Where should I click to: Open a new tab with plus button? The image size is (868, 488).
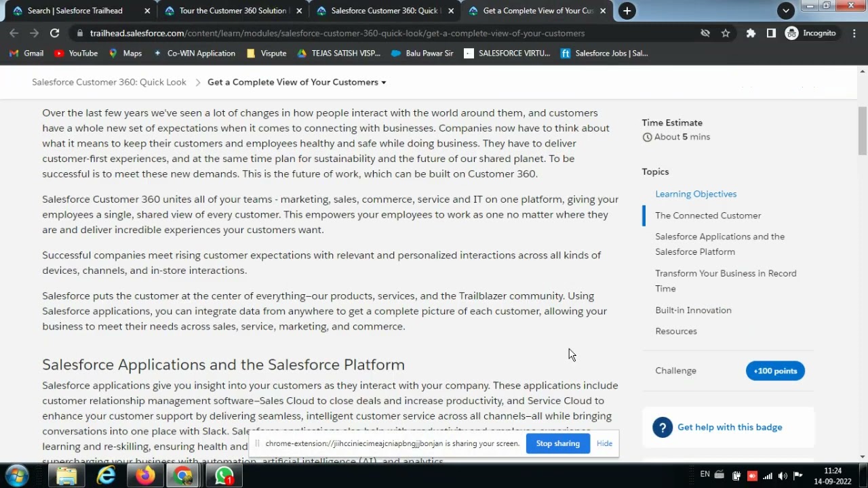(x=627, y=11)
